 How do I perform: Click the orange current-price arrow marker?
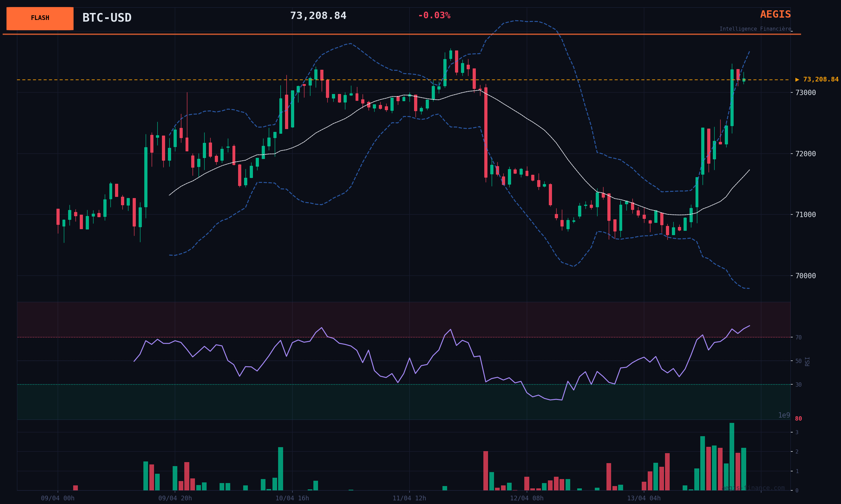point(797,80)
